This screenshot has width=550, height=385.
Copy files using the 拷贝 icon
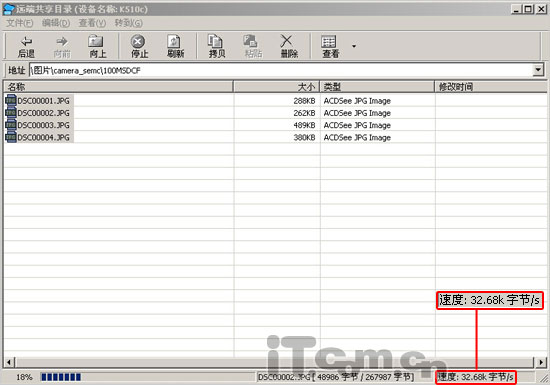(x=215, y=41)
